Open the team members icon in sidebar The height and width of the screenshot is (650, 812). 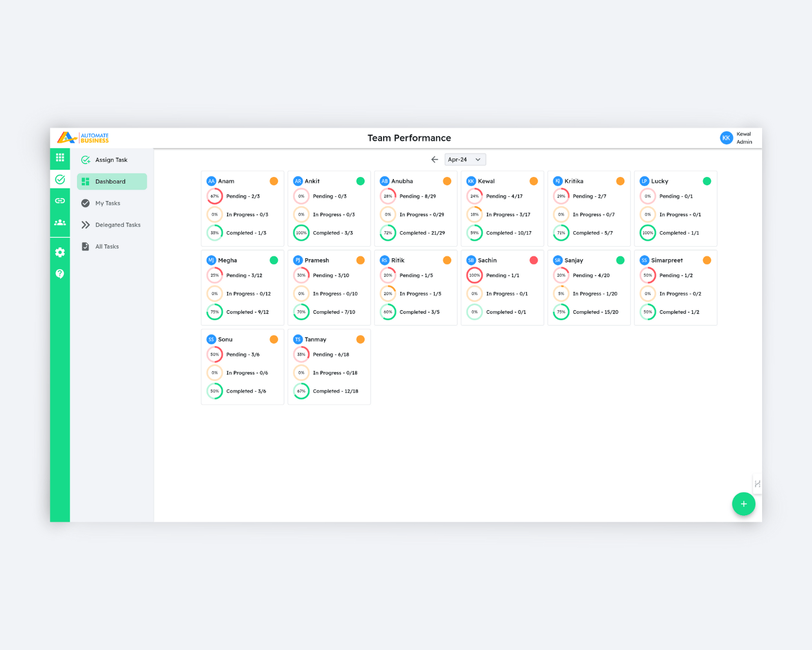click(x=60, y=223)
